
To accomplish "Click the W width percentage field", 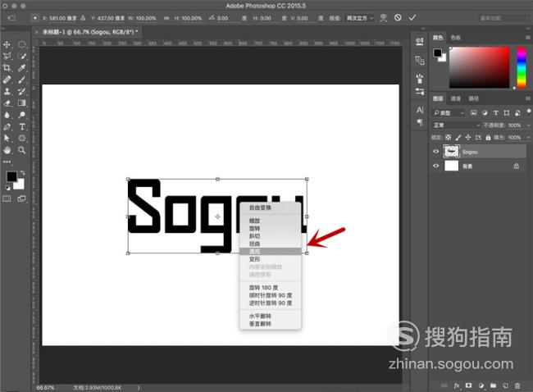I will (146, 18).
